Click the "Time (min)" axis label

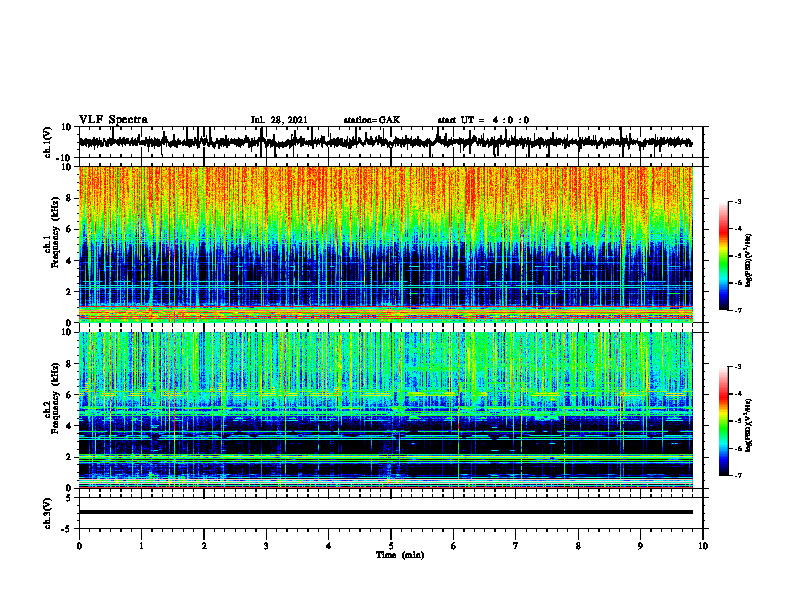coord(400,555)
